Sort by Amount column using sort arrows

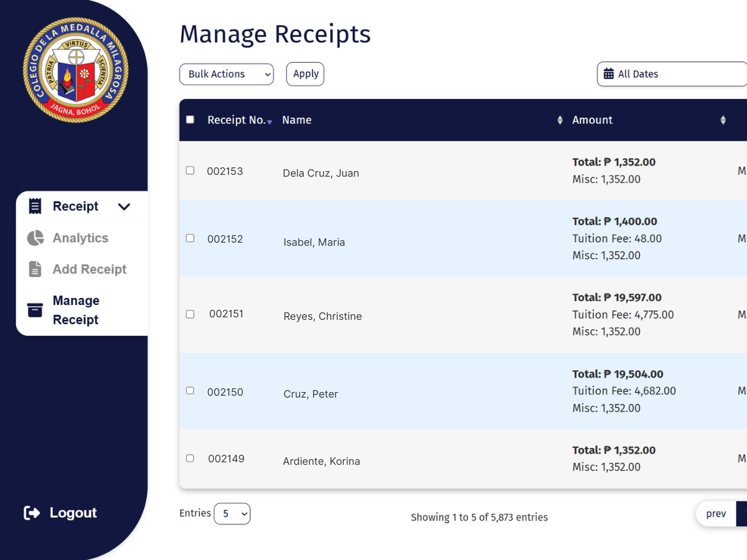click(x=723, y=120)
